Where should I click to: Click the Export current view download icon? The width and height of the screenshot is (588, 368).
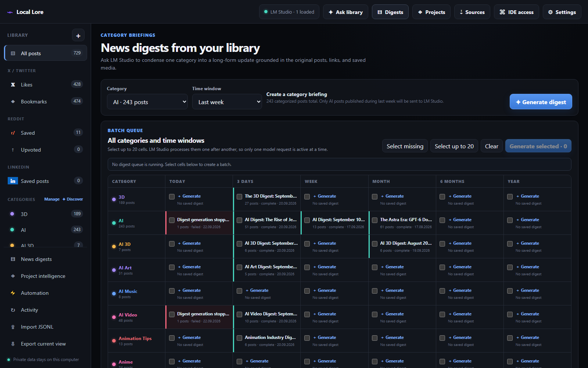pos(13,344)
